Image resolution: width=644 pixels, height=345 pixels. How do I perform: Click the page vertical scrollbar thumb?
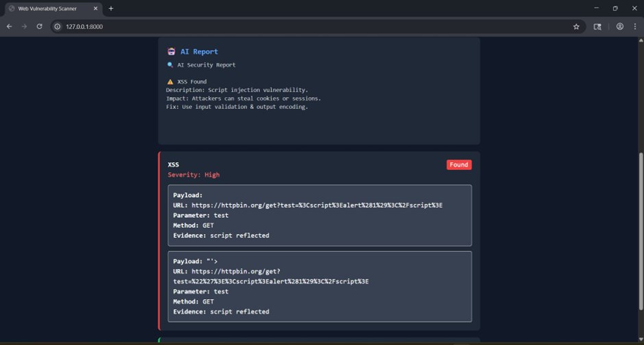point(641,231)
